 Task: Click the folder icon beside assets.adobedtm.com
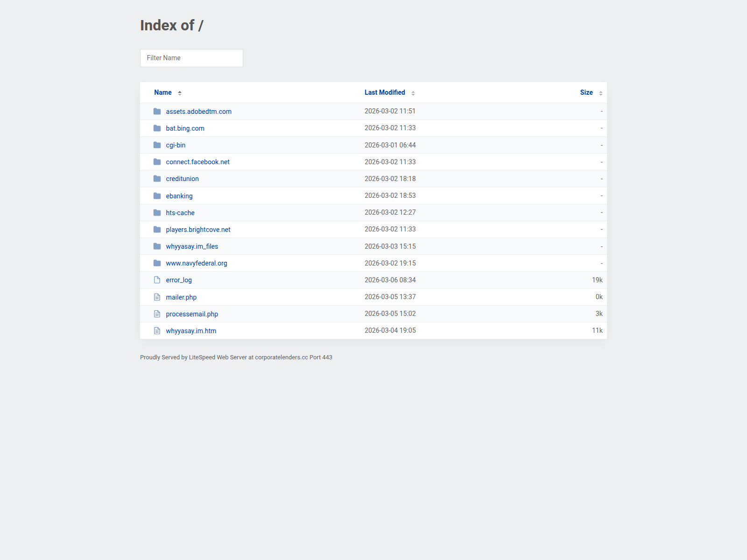tap(157, 111)
